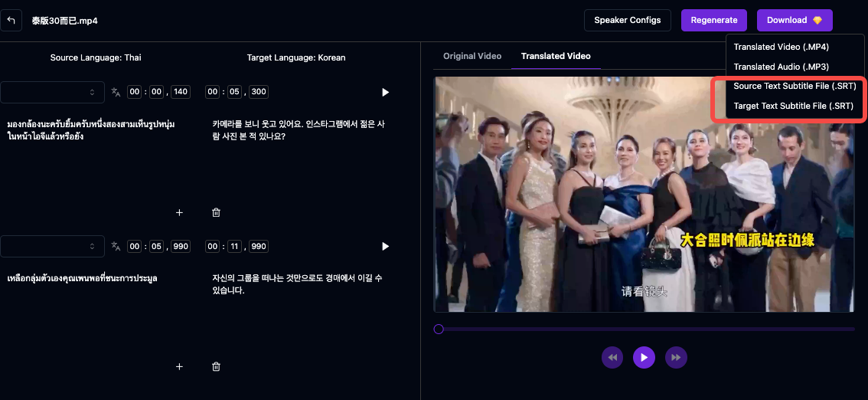Click the back arrow icon
The image size is (868, 400).
tap(11, 21)
